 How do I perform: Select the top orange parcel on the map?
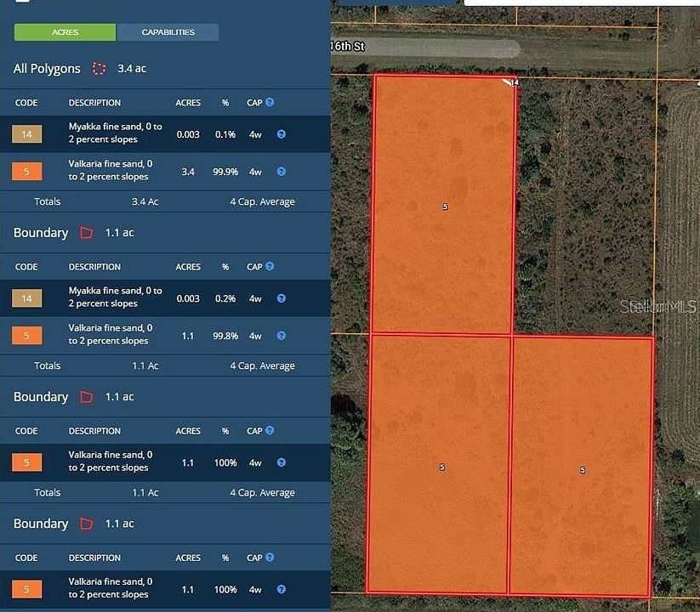tap(443, 204)
